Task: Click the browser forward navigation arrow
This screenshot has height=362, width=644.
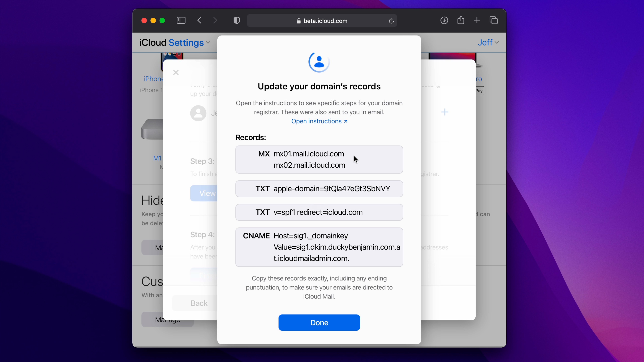Action: pyautogui.click(x=215, y=21)
